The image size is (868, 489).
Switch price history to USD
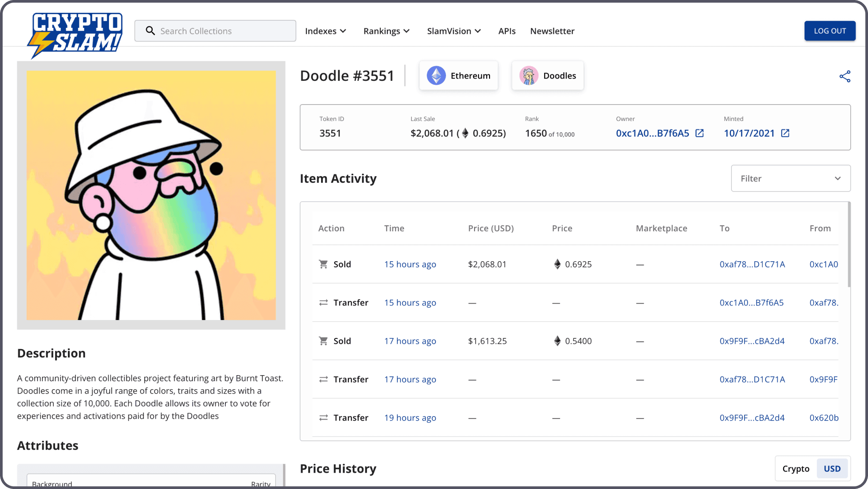tap(832, 469)
